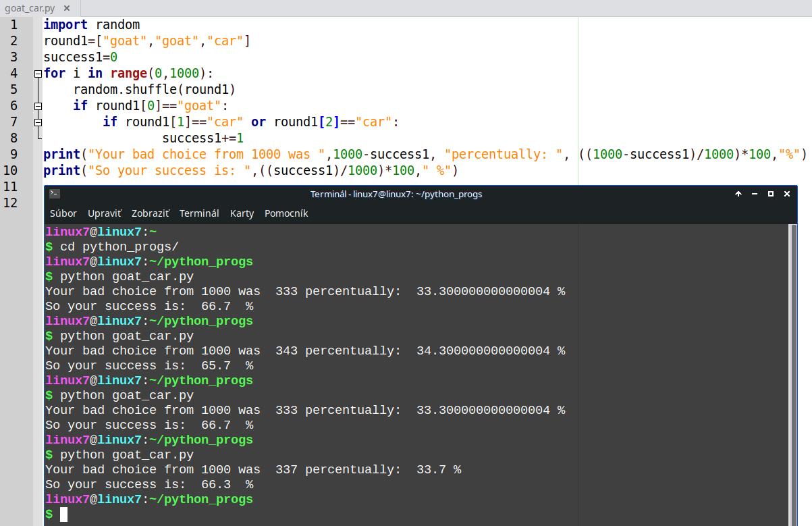Image resolution: width=812 pixels, height=526 pixels.
Task: Fold the nested if "car" block at line 7
Action: click(38, 122)
